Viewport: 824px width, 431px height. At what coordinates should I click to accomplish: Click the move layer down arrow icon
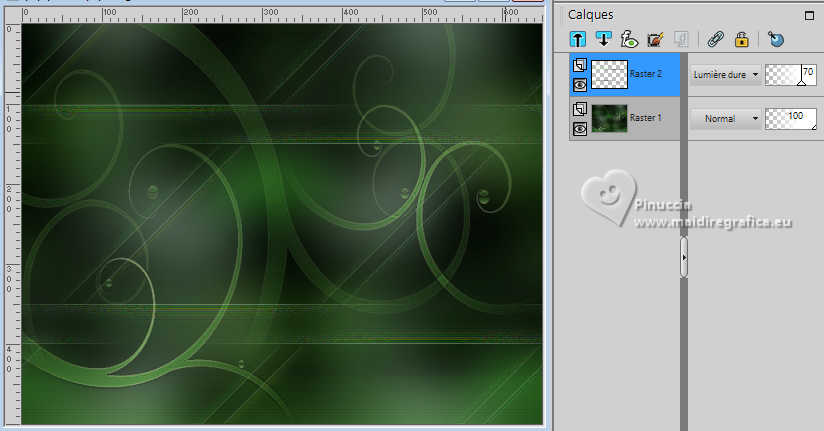tap(603, 39)
